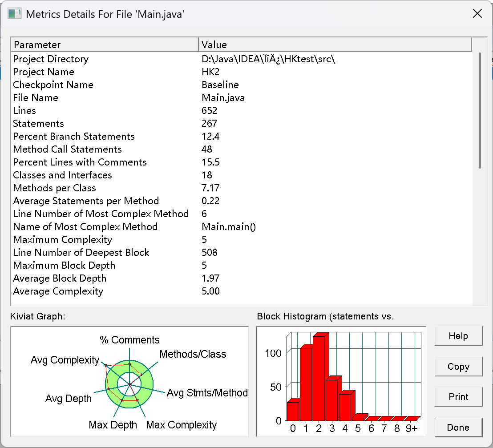Select the Average Complexity row
The width and height of the screenshot is (493, 448).
click(242, 291)
